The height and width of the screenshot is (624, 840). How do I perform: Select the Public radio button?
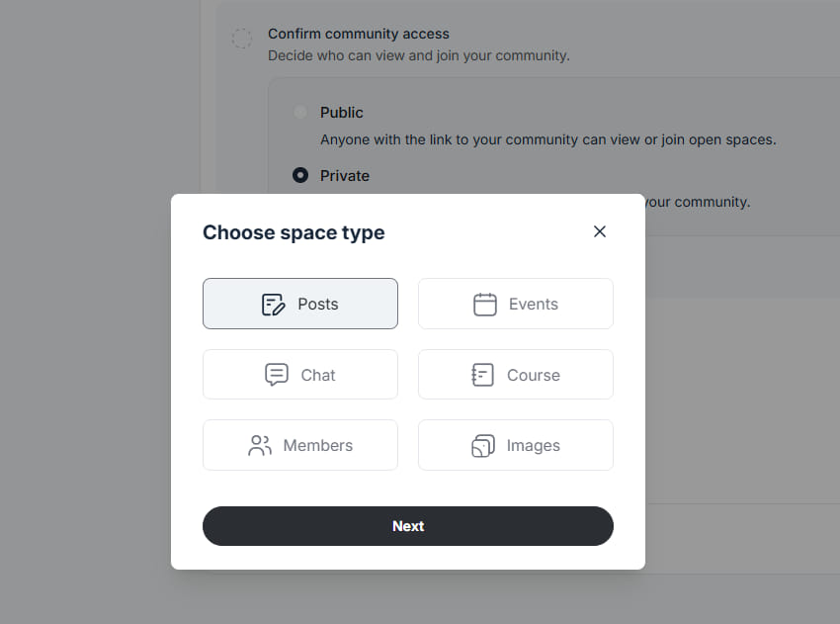300,112
